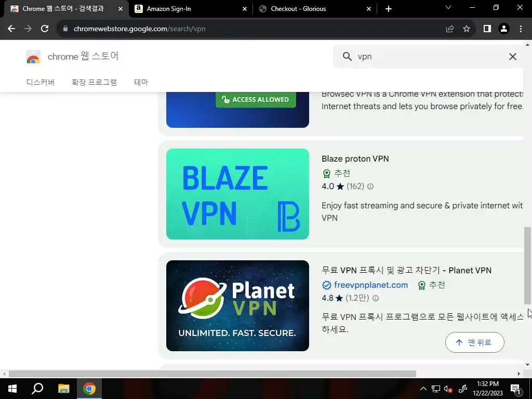
Task: Reload the Chrome Web Store page
Action: click(45, 29)
